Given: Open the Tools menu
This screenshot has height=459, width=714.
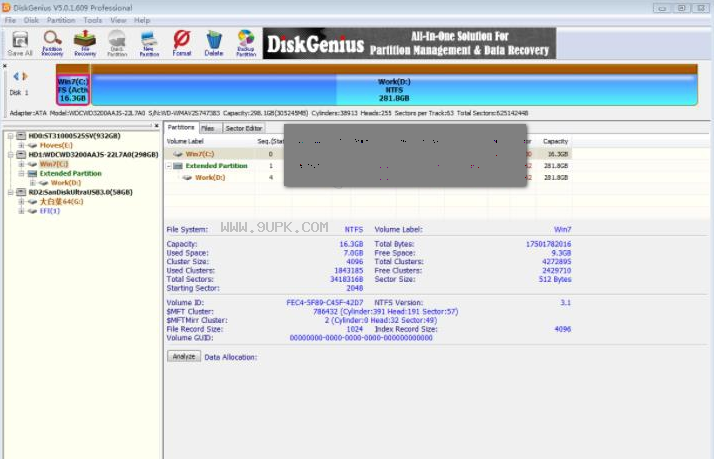Looking at the screenshot, I should (x=93, y=20).
